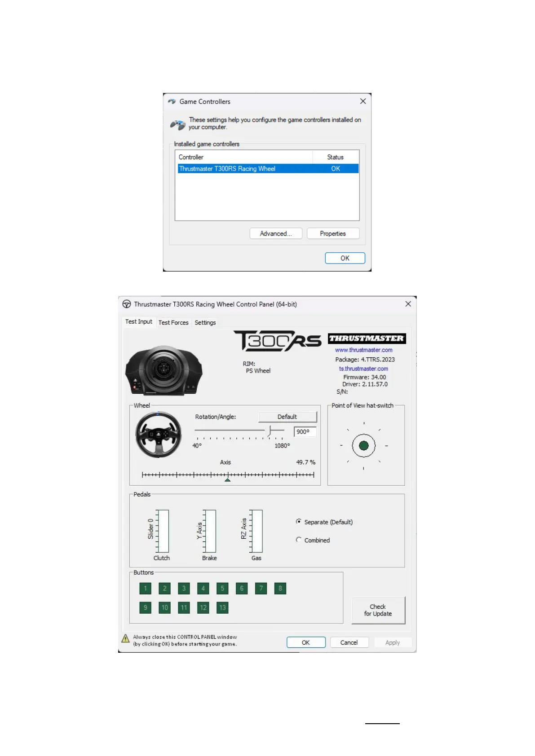Screen dimensions: 535x756
Task: Open Properties for the selected controller
Action: click(333, 233)
